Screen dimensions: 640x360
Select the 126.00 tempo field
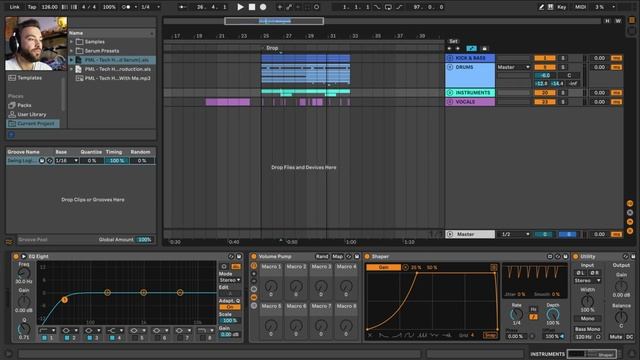click(49, 7)
